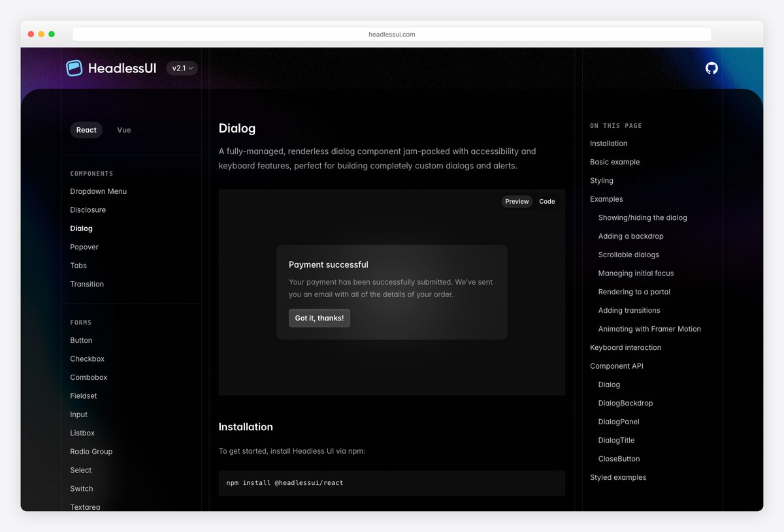The image size is (784, 532).
Task: Jump to the Styling section
Action: [x=602, y=181]
